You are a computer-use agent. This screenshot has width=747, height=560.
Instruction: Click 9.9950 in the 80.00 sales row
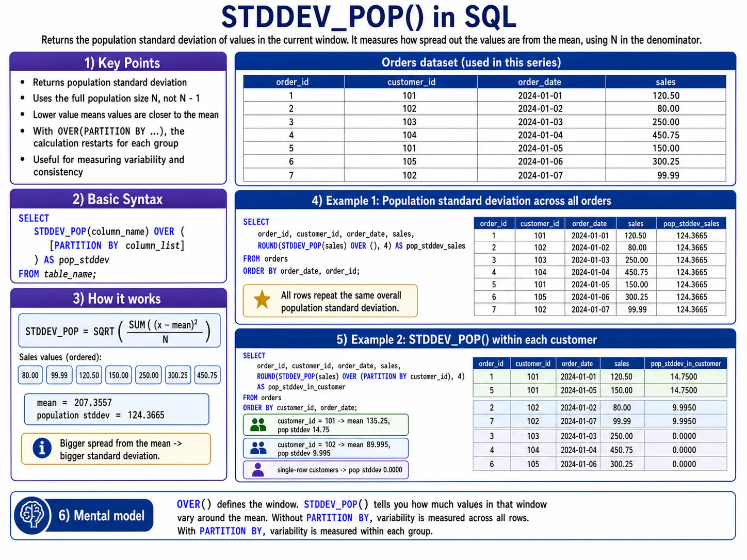point(685,407)
